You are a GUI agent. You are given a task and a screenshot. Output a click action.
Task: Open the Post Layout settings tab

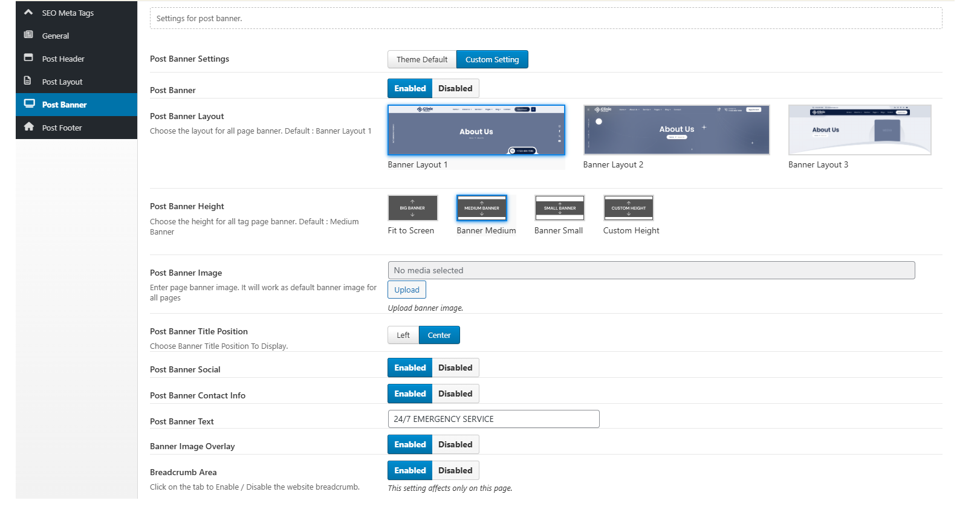tap(62, 82)
